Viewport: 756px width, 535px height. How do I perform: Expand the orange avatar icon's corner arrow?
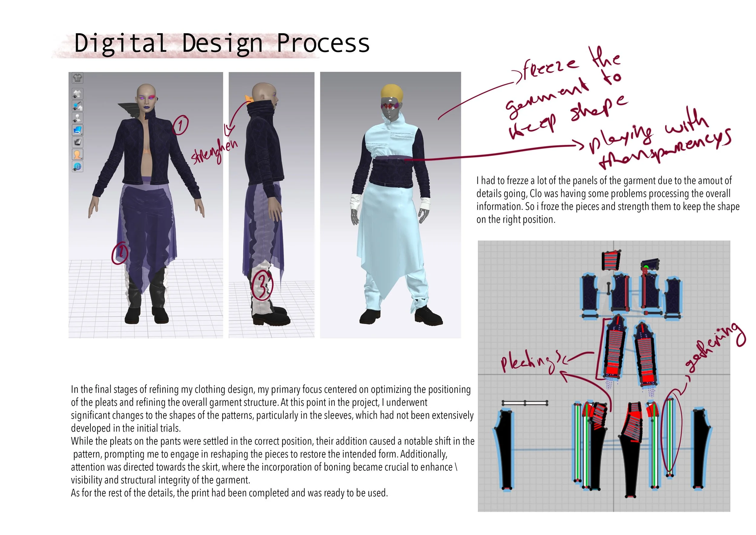tap(81, 158)
